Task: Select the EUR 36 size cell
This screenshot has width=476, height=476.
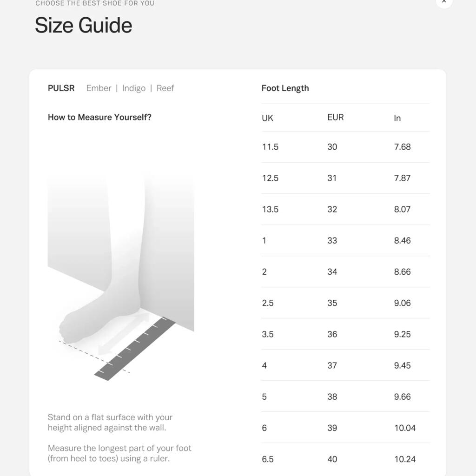Action: (x=332, y=334)
